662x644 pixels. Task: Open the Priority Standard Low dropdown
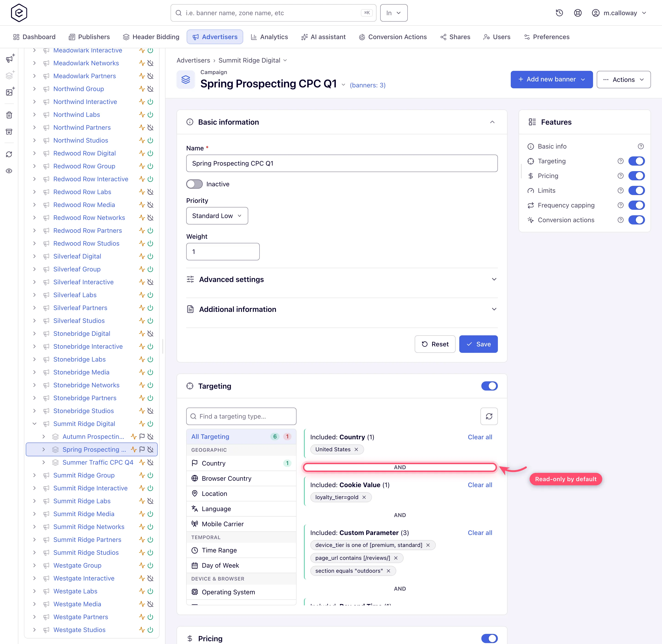(217, 216)
